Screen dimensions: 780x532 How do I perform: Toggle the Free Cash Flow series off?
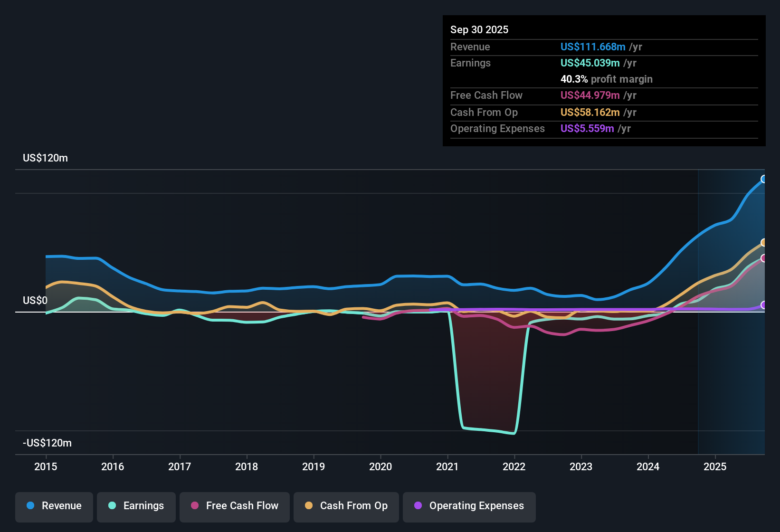234,506
